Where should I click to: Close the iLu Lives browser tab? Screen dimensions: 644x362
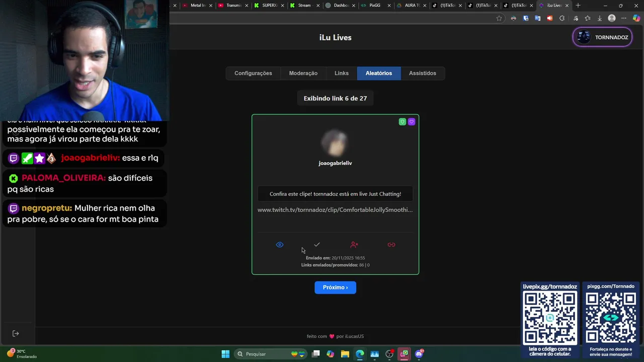pyautogui.click(x=567, y=6)
